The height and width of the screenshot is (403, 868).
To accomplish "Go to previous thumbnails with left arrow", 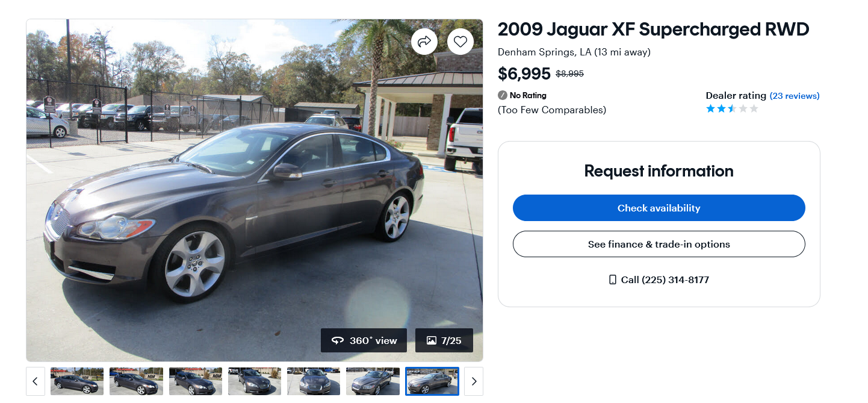I will (x=36, y=381).
